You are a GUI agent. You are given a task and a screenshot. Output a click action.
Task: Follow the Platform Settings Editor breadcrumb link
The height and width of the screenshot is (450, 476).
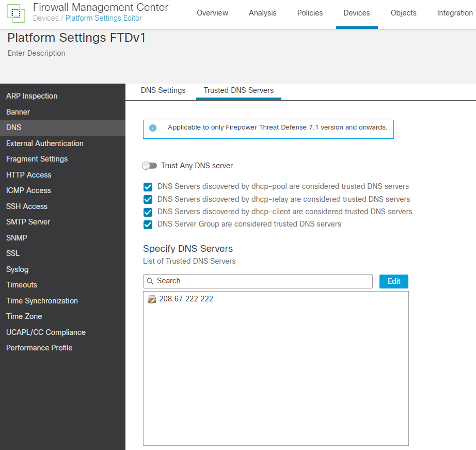tap(104, 18)
